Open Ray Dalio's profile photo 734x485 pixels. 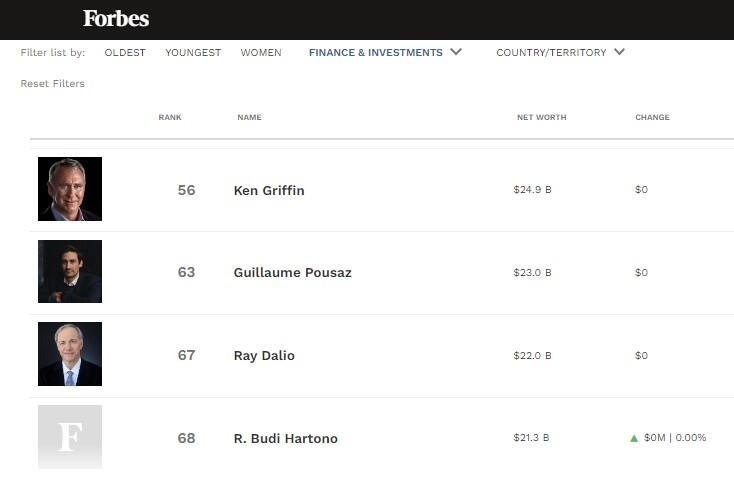[x=70, y=354]
